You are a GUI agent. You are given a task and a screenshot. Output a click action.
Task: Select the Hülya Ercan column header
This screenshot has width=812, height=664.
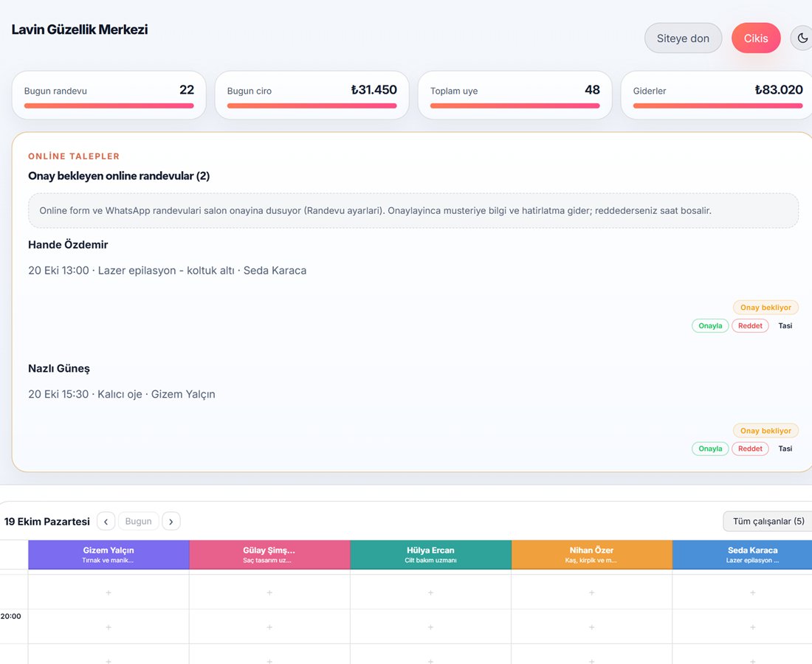click(x=431, y=554)
